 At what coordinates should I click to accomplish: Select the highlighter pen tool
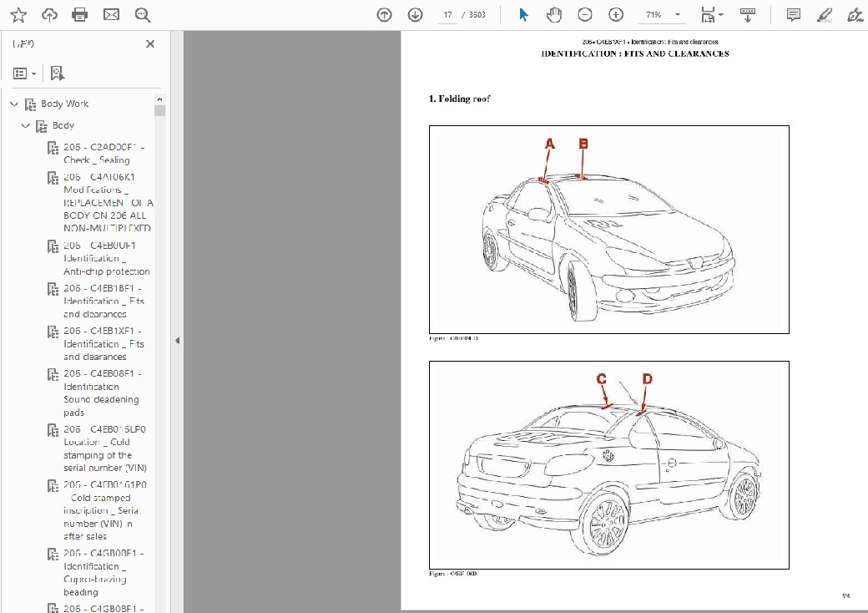(x=825, y=15)
